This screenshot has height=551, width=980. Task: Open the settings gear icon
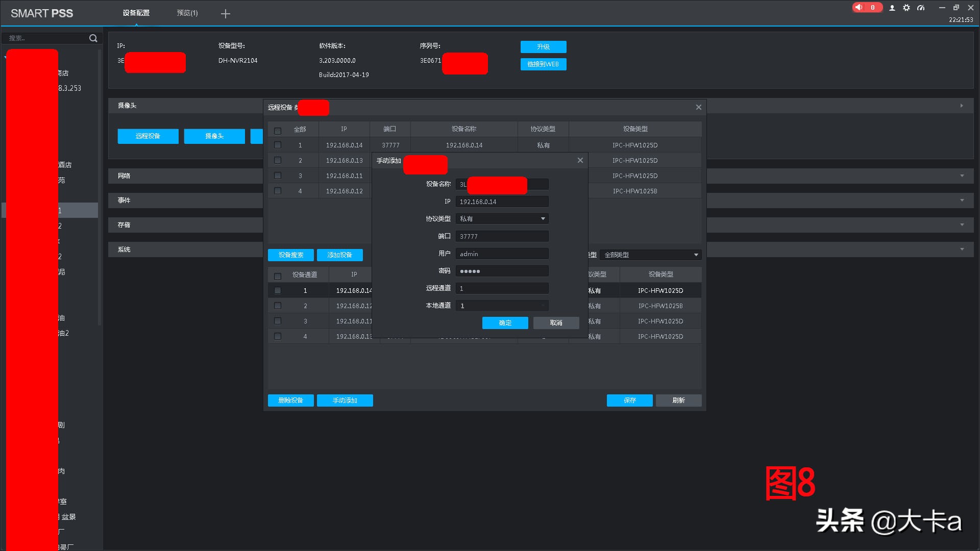pyautogui.click(x=906, y=8)
